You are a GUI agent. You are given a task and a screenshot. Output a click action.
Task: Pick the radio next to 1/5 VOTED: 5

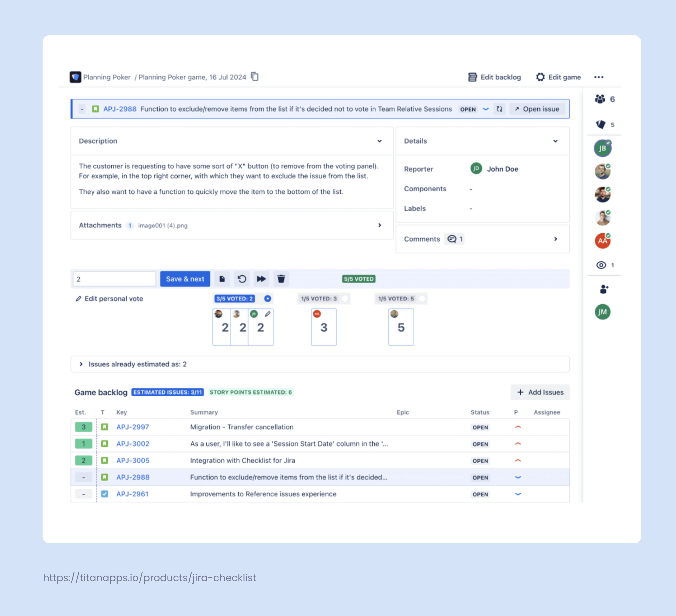coord(422,298)
